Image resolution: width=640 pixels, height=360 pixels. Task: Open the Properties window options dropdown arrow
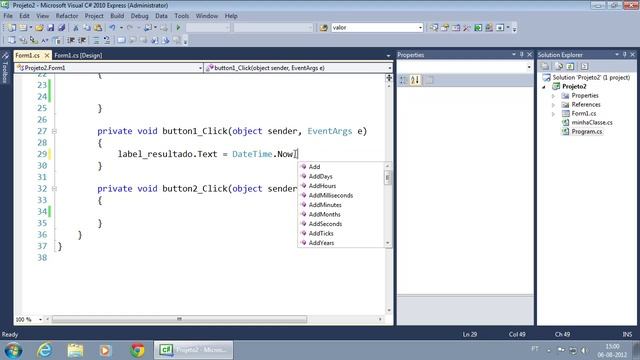pyautogui.click(x=513, y=55)
